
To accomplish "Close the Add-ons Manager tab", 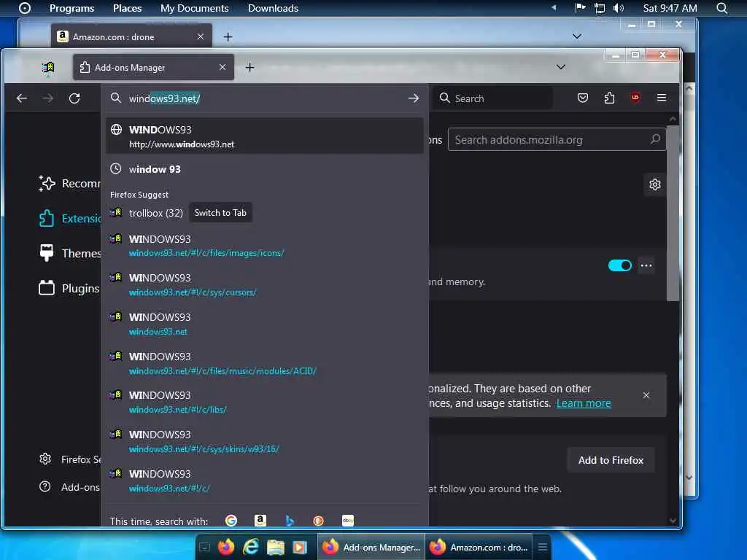I will coord(222,67).
